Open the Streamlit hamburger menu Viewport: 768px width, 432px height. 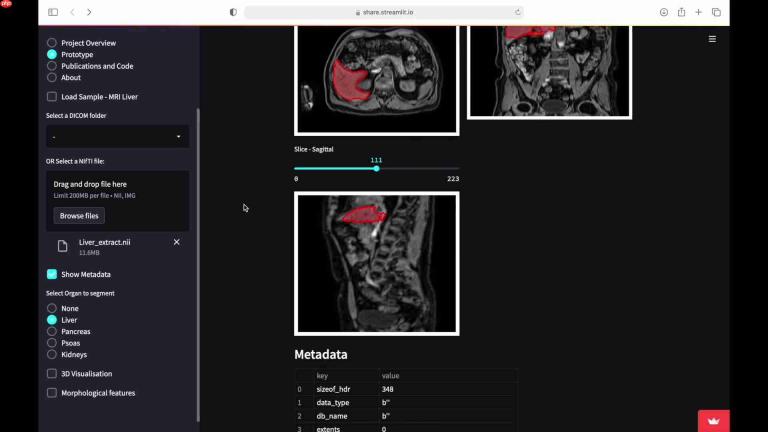(712, 39)
